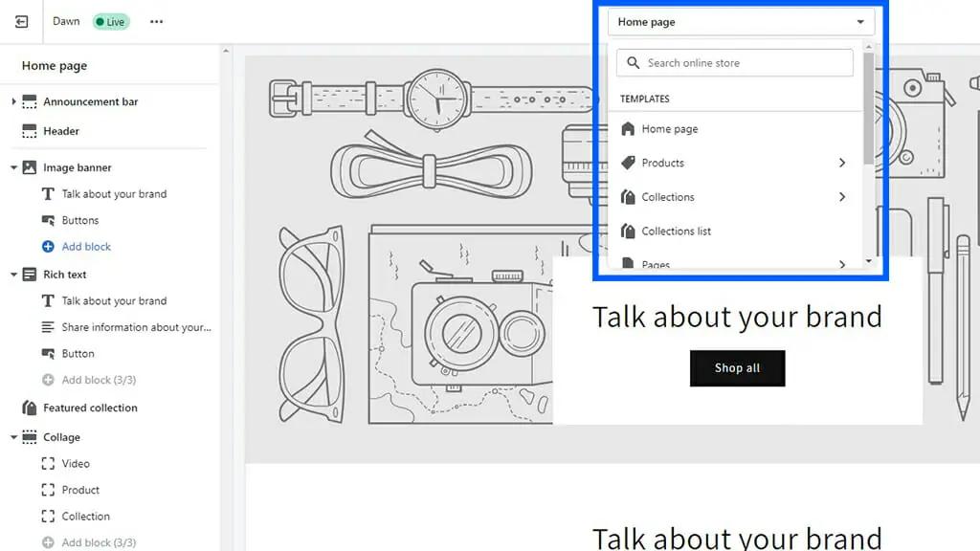
Task: Expand the Announcement bar section
Action: click(13, 101)
